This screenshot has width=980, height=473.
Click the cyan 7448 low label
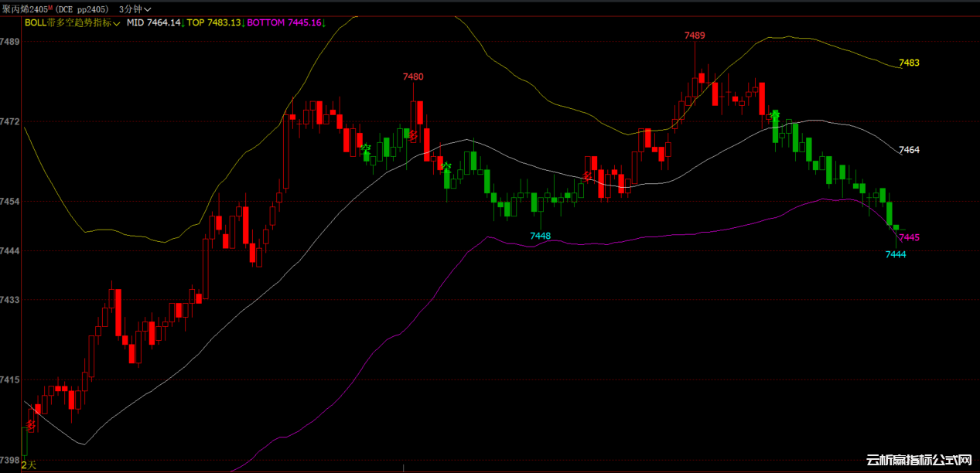coord(540,236)
